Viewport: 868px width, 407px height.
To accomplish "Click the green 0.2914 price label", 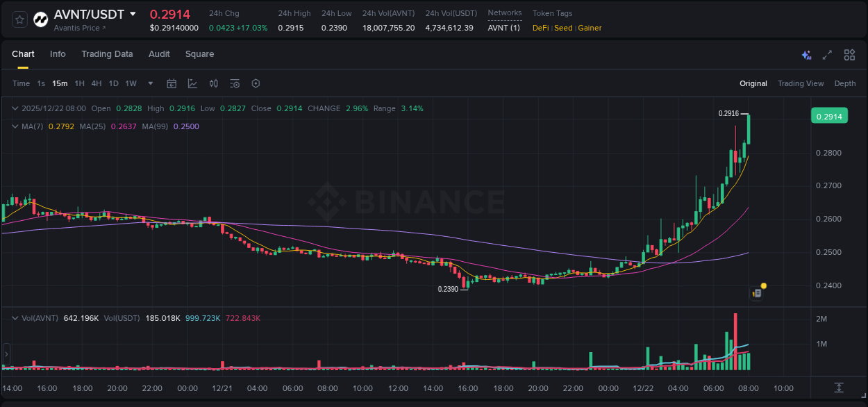I will (829, 115).
